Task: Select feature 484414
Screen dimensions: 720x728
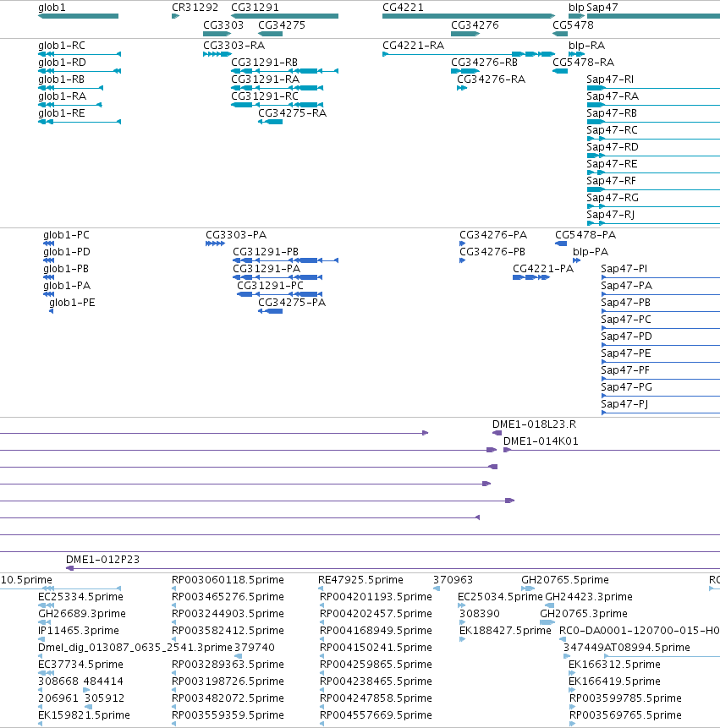Action: pos(103,681)
